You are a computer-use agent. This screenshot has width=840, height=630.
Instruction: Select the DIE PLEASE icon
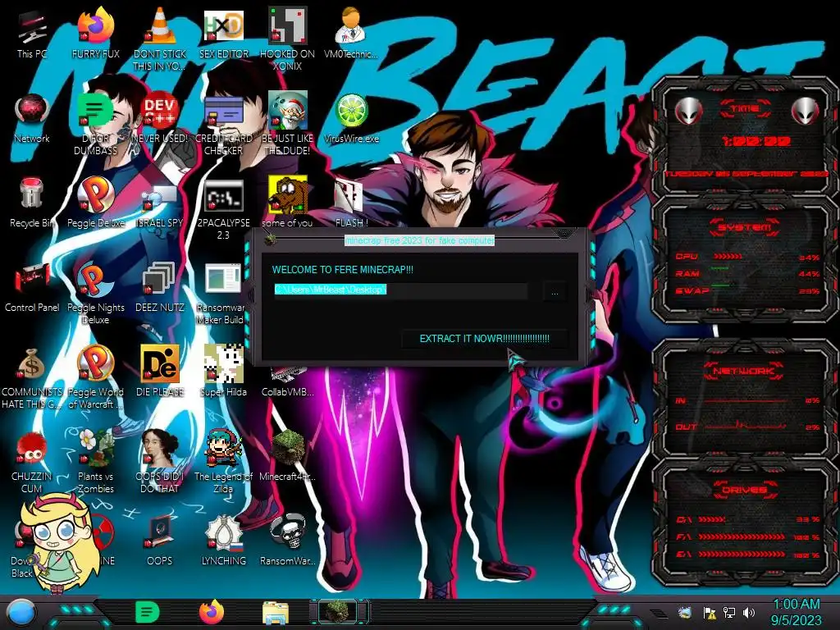pyautogui.click(x=160, y=372)
